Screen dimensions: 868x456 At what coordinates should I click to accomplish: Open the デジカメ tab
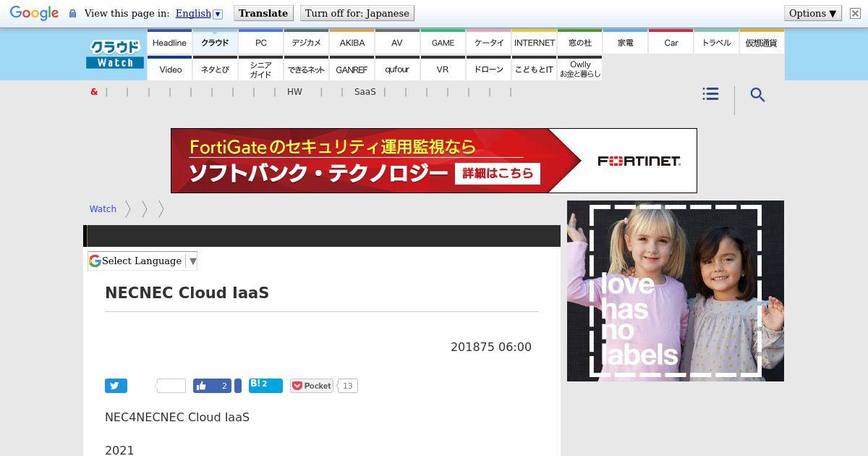point(306,43)
